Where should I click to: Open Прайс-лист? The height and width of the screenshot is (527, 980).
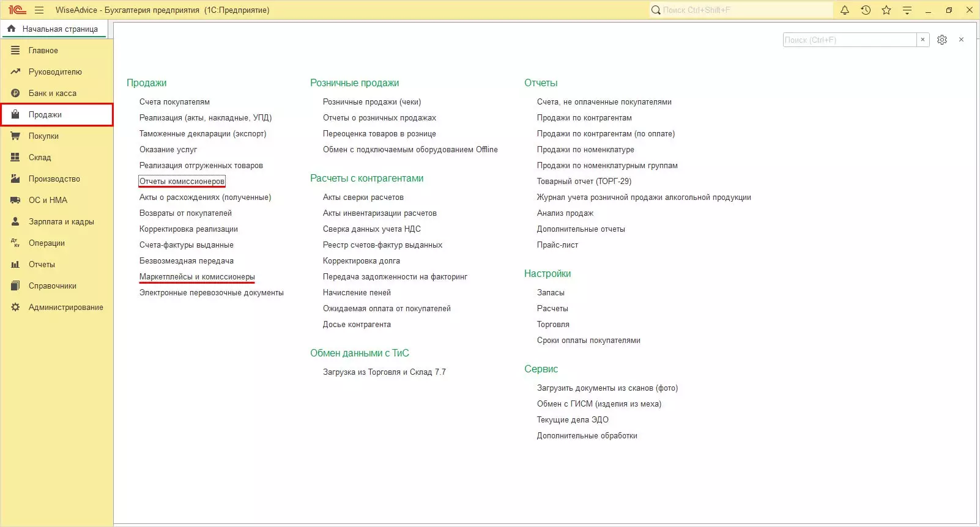(x=557, y=245)
